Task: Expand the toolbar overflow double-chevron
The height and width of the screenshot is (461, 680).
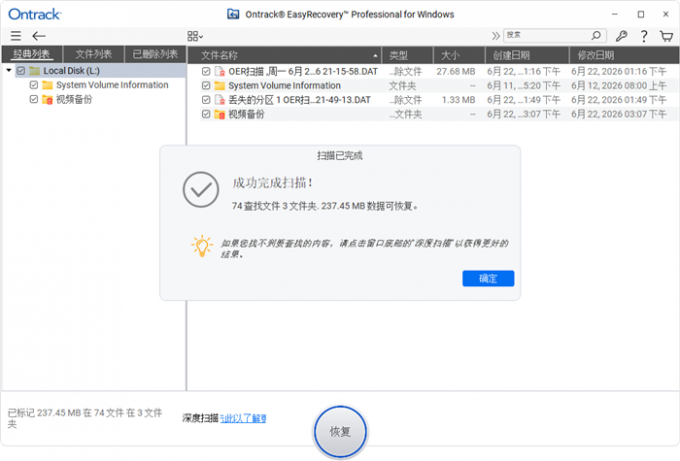Action: pos(496,36)
